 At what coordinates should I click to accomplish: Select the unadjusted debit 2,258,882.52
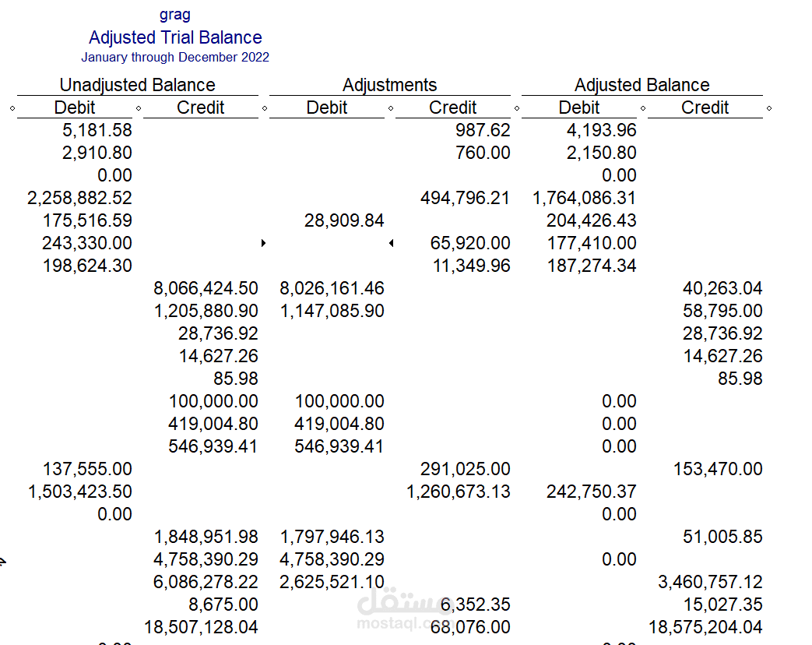[79, 198]
